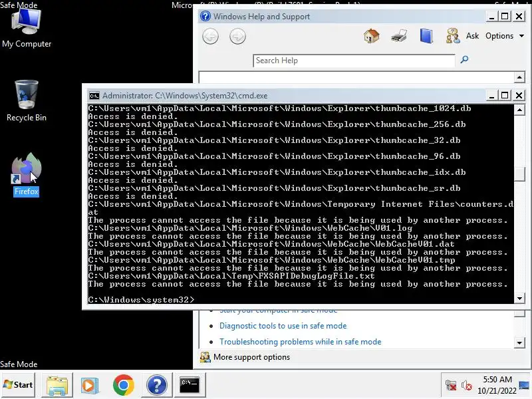Open the Start menu
The height and width of the screenshot is (399, 532).
pos(18,385)
